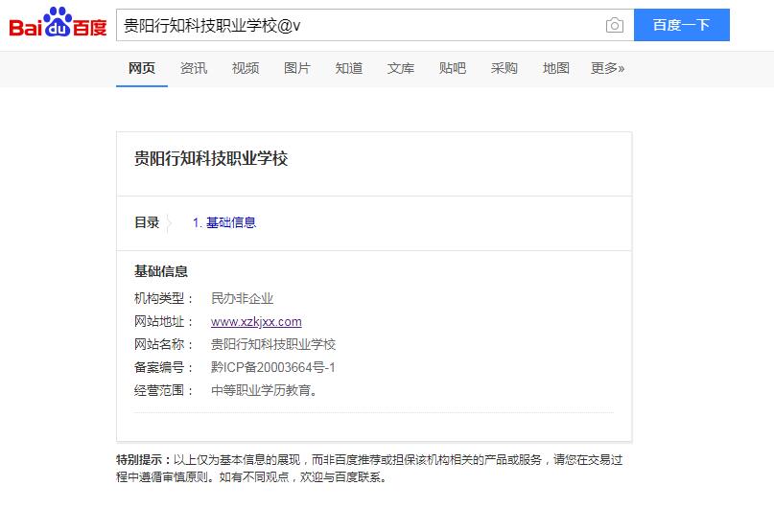Open the 知道 tab
The width and height of the screenshot is (774, 532).
pyautogui.click(x=349, y=68)
